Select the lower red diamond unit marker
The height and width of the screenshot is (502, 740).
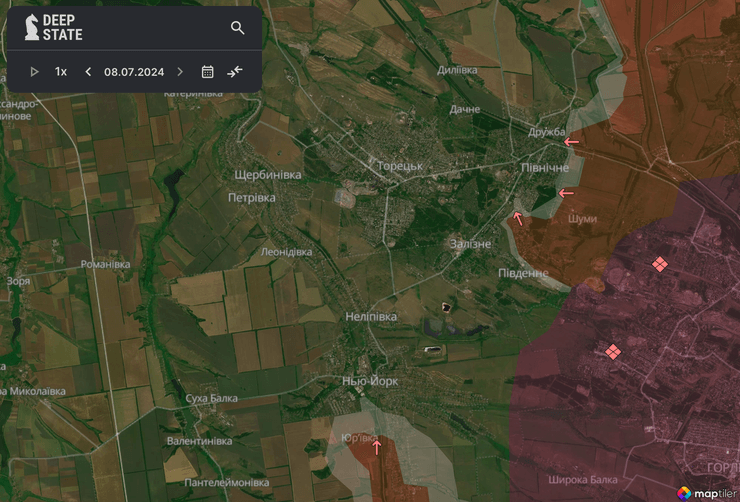613,351
